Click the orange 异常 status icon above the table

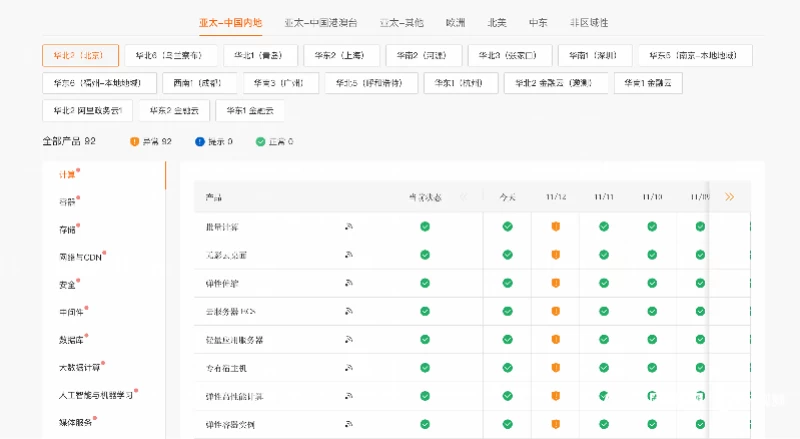coord(135,142)
